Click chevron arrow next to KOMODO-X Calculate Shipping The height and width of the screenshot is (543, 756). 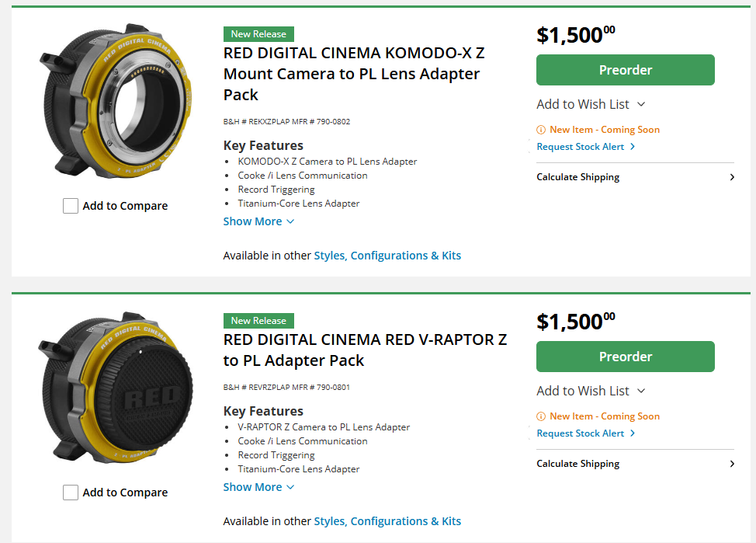click(x=731, y=177)
